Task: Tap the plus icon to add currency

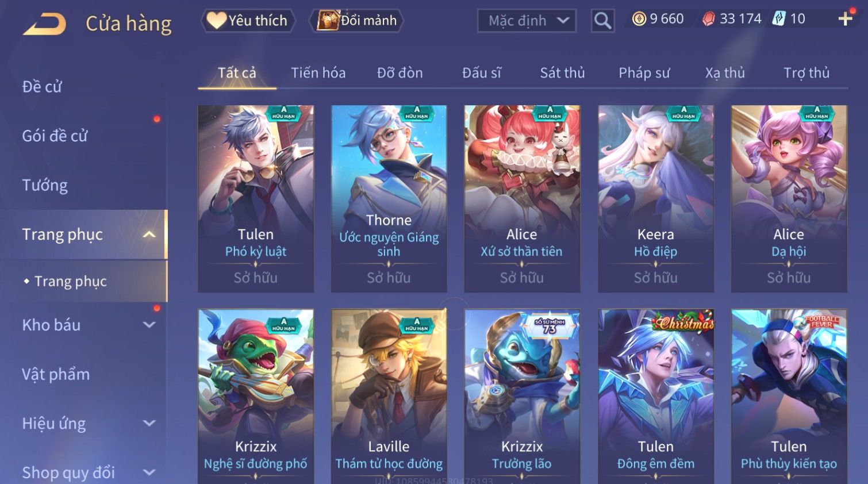Action: click(x=845, y=19)
